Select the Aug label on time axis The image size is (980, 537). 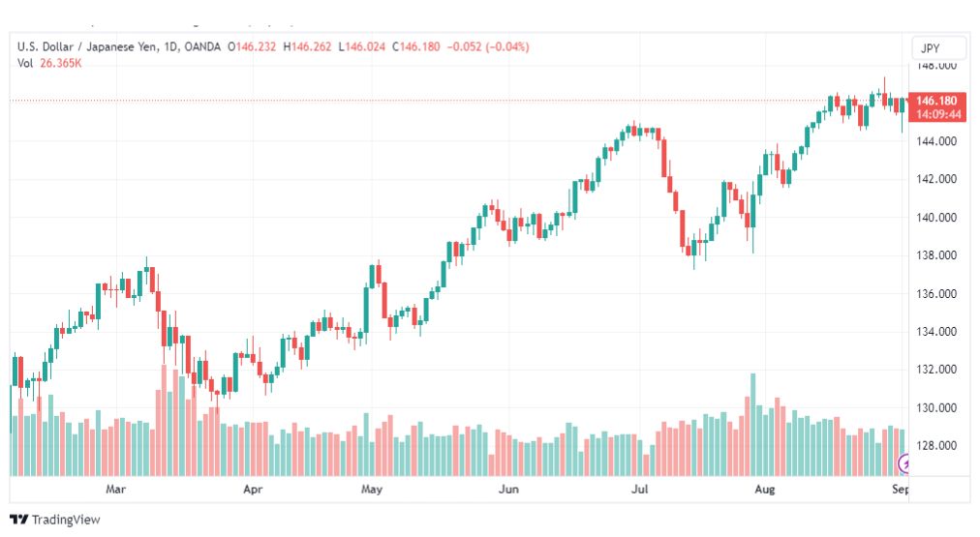[x=765, y=490]
